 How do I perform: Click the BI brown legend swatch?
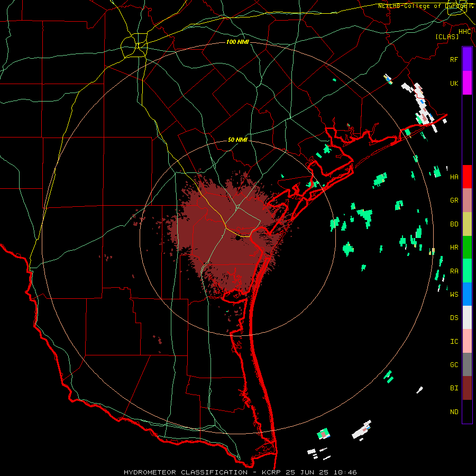point(467,388)
